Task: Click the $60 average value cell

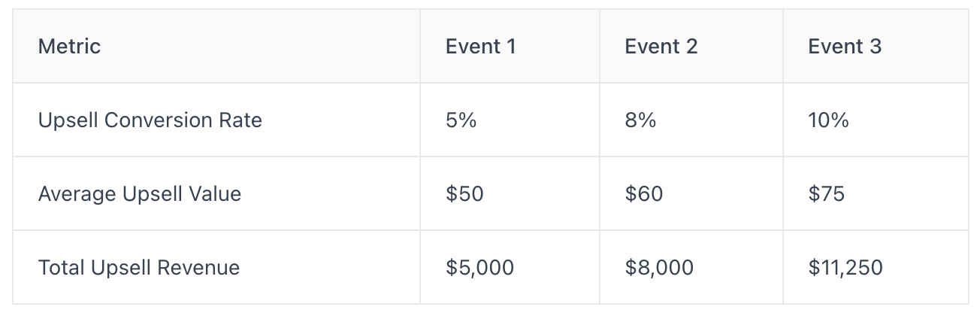Action: (644, 194)
